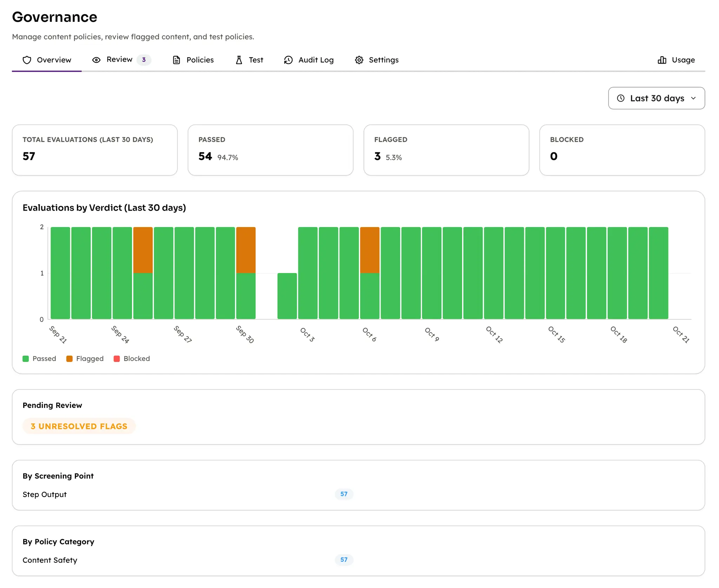Click the By Screening Point heading
Screen dimensions: 719x588
(x=58, y=476)
